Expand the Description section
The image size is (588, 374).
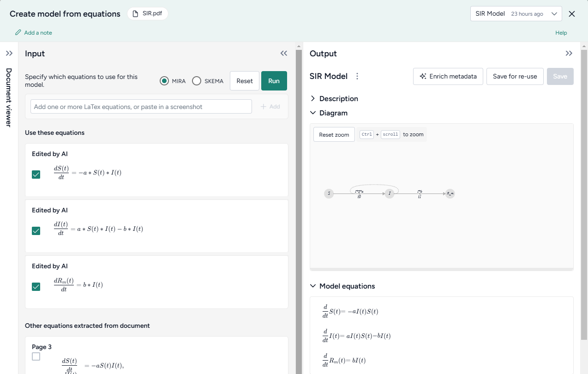pos(313,99)
